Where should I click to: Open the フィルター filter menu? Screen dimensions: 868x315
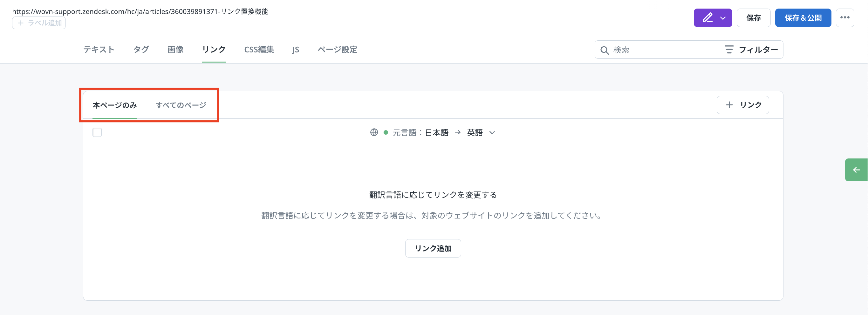click(x=751, y=50)
